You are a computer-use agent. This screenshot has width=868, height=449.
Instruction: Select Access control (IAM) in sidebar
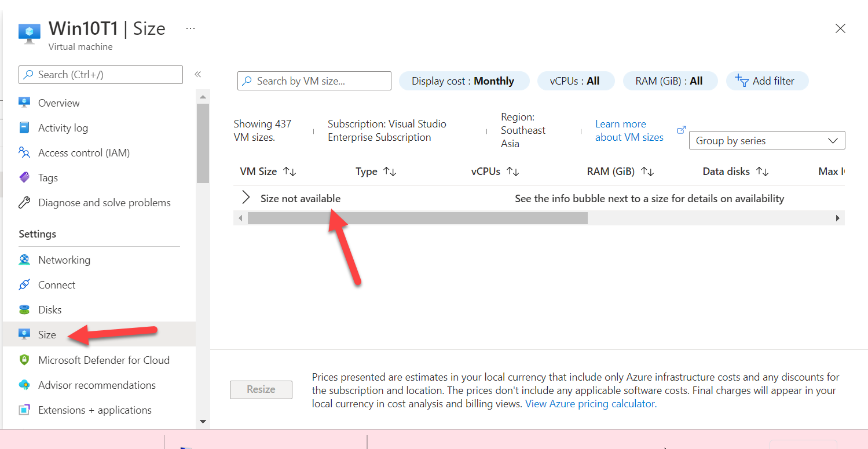click(83, 152)
